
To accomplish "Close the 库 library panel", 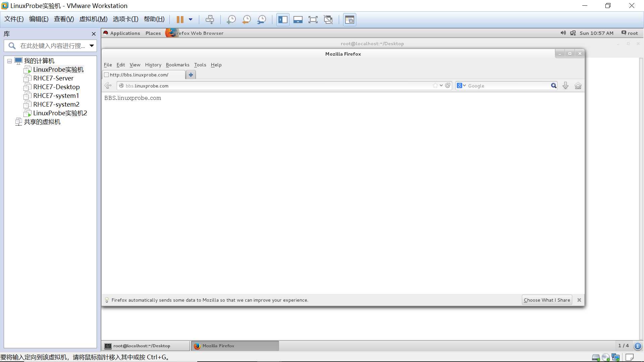I will tap(94, 34).
